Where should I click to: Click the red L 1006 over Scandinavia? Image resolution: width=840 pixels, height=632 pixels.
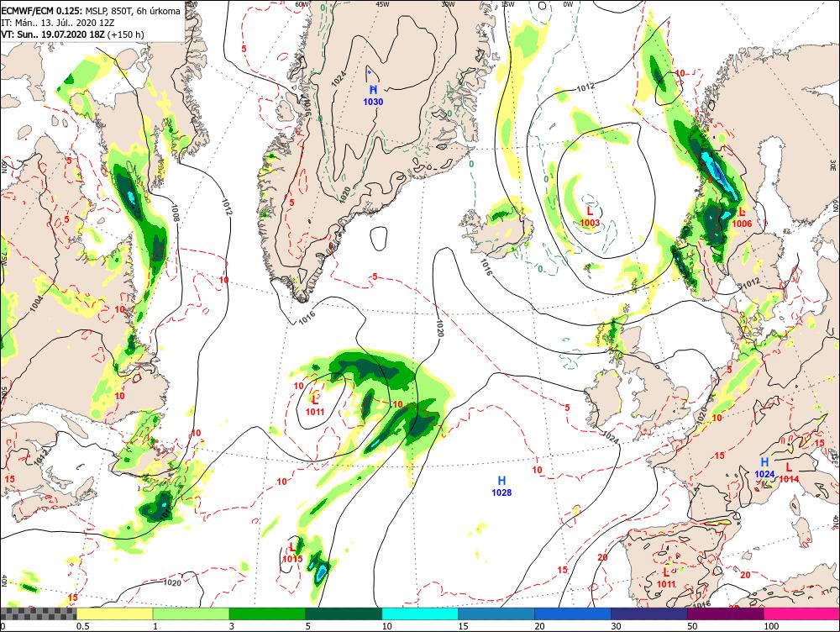[742, 218]
